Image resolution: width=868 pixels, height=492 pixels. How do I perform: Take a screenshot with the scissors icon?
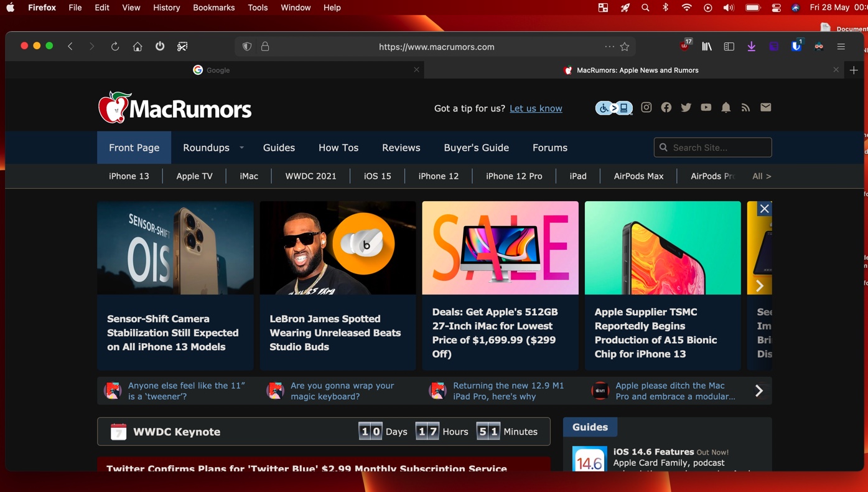coord(182,46)
